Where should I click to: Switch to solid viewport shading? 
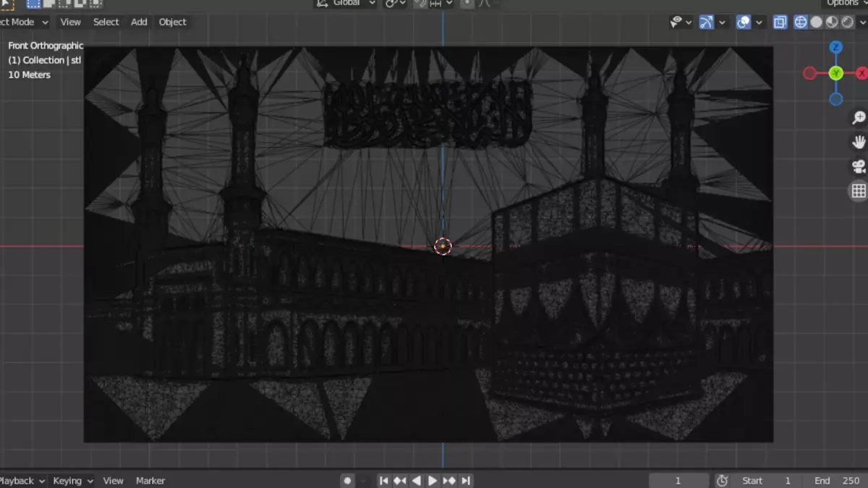tap(817, 22)
